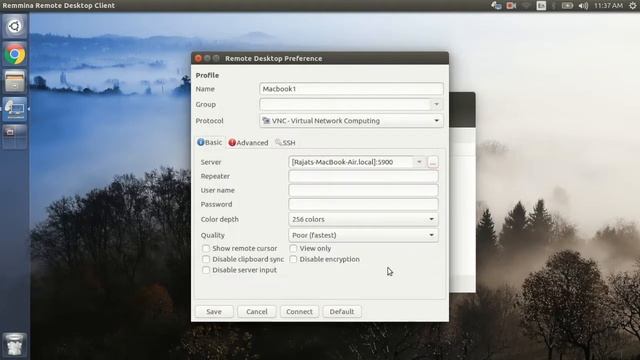
Task: Open the Ubuntu Dash home launcher
Action: 15,27
